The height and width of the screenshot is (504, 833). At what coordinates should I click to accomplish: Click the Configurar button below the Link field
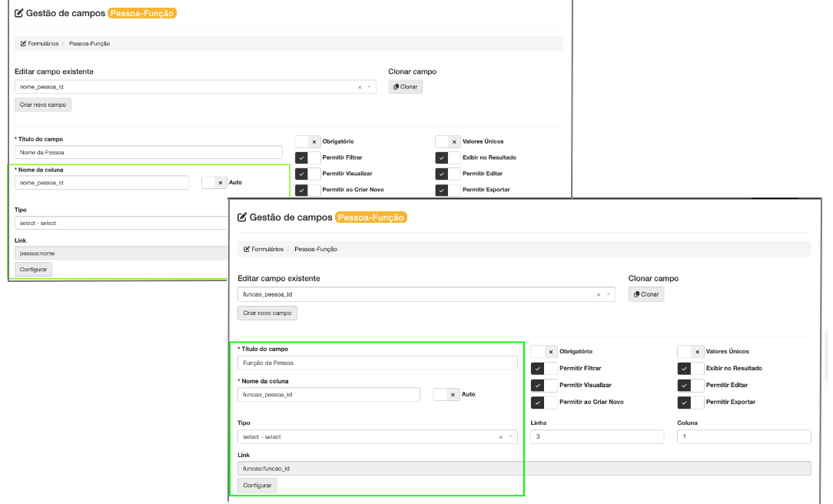(x=257, y=485)
